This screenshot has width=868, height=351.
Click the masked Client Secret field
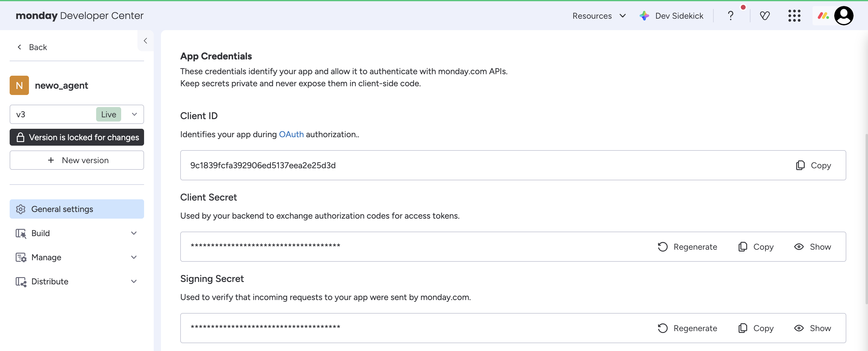[x=513, y=247]
